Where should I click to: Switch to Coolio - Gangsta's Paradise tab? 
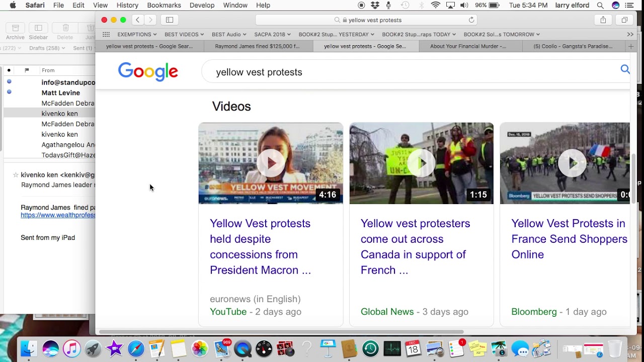pos(573,46)
